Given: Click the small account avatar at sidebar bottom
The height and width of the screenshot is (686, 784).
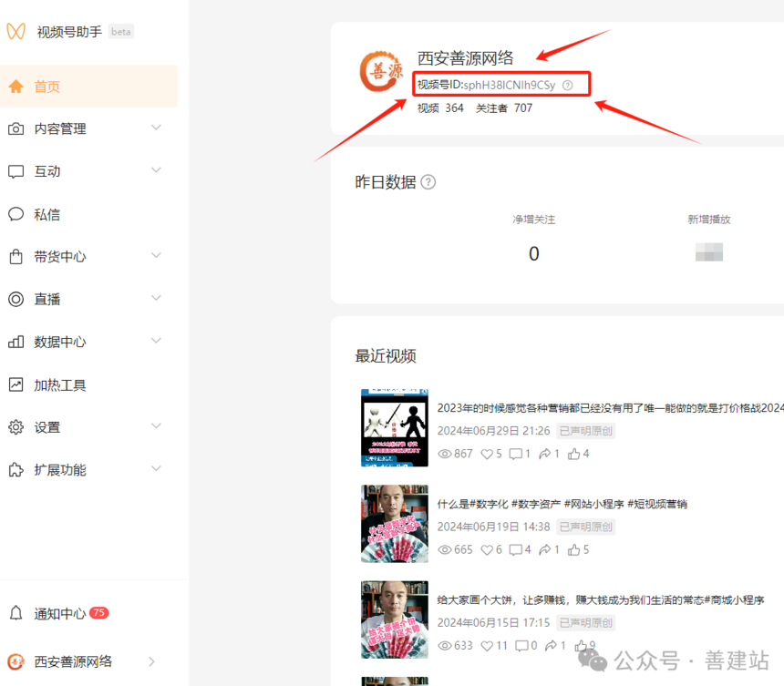Looking at the screenshot, I should pyautogui.click(x=16, y=661).
